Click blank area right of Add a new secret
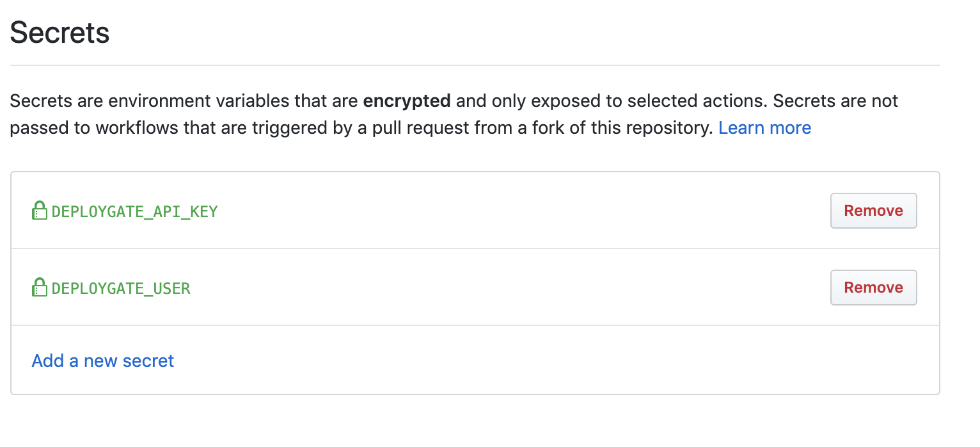980x447 pixels. (x=512, y=361)
